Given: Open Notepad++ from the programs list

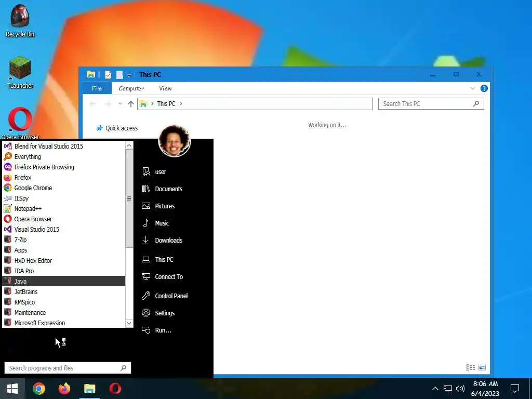Looking at the screenshot, I should [64, 209].
